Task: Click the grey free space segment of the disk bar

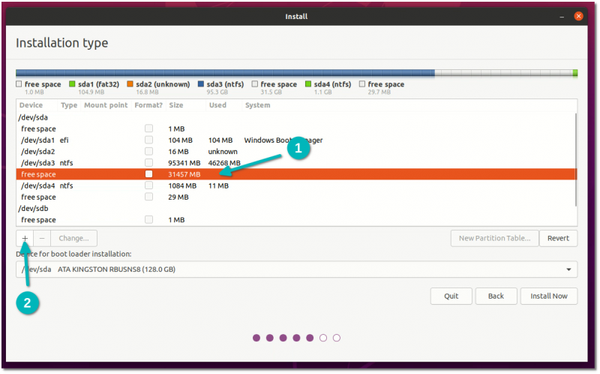Action: point(504,73)
